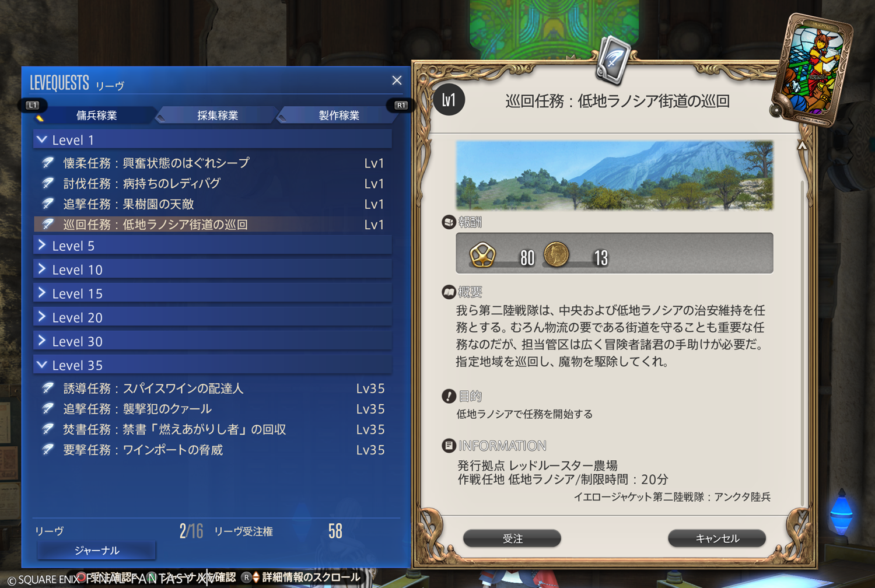The height and width of the screenshot is (588, 875).
Task: Expand the Level 5 category
Action: (x=213, y=246)
